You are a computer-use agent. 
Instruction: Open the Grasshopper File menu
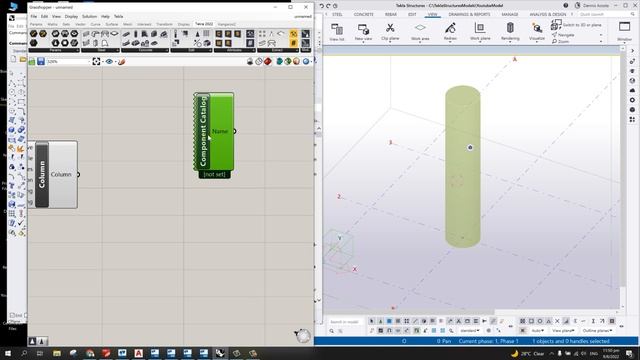33,16
